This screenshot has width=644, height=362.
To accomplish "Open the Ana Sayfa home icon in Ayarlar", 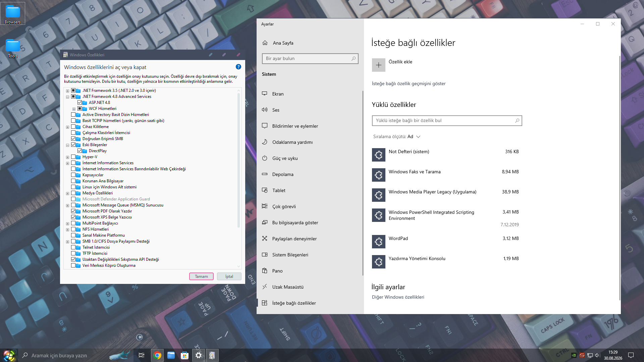I will (265, 43).
